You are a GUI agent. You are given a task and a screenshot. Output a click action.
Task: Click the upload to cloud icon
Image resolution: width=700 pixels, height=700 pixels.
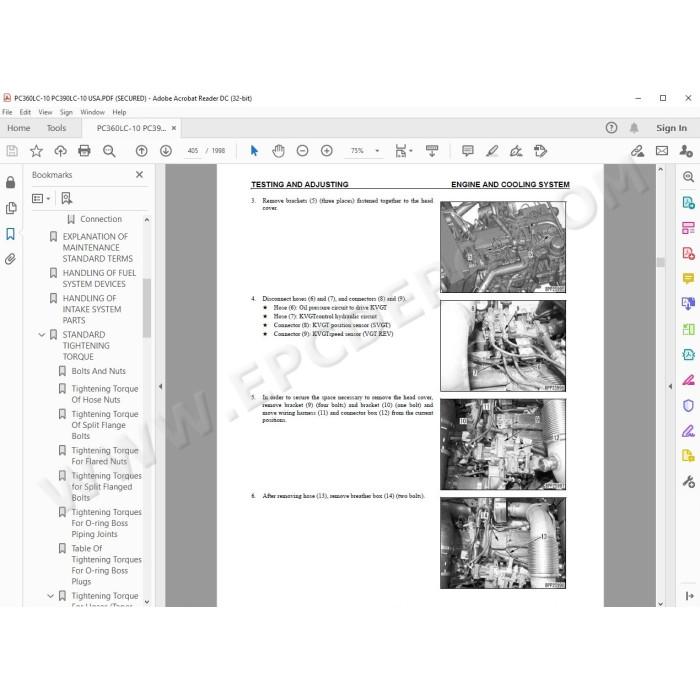coord(60,151)
